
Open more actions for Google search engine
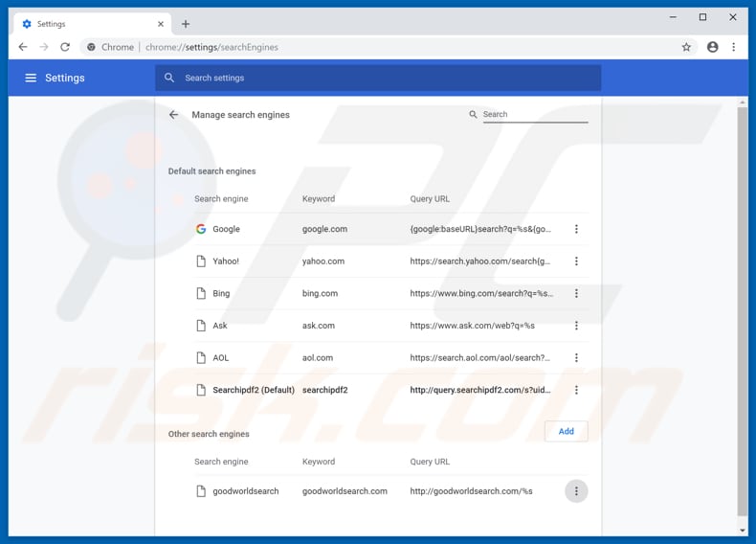click(576, 229)
